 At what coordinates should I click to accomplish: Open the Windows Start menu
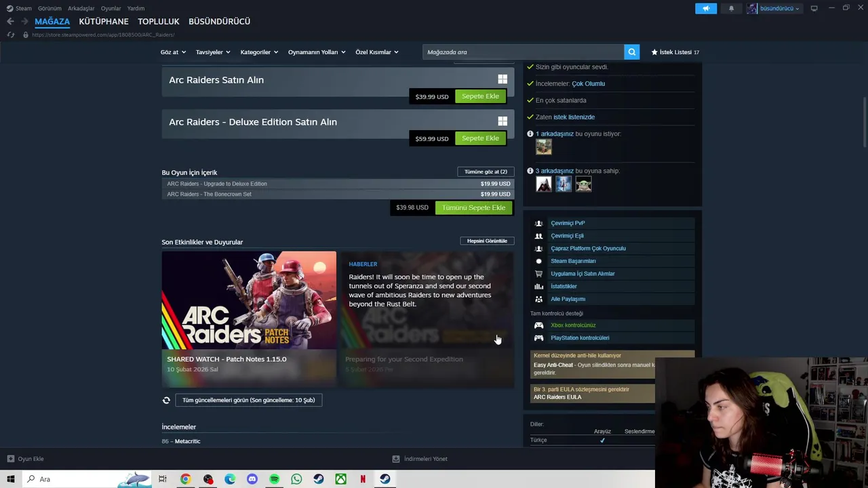(x=10, y=479)
